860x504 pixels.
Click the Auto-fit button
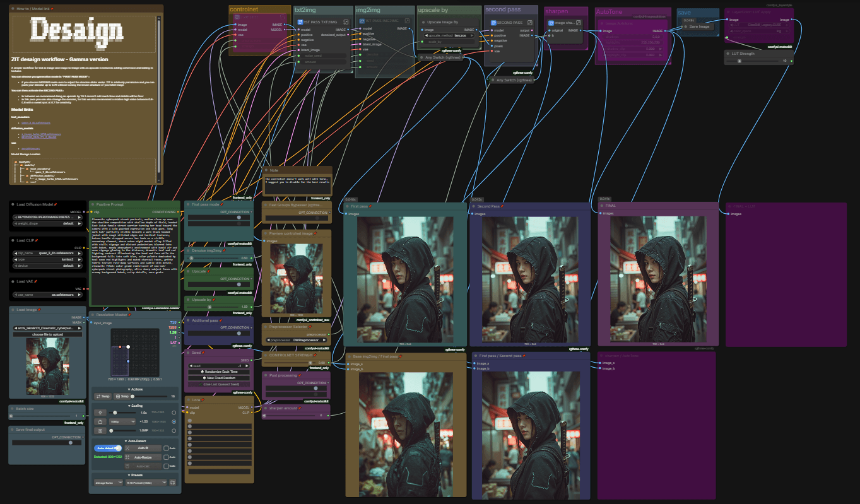pos(143,448)
